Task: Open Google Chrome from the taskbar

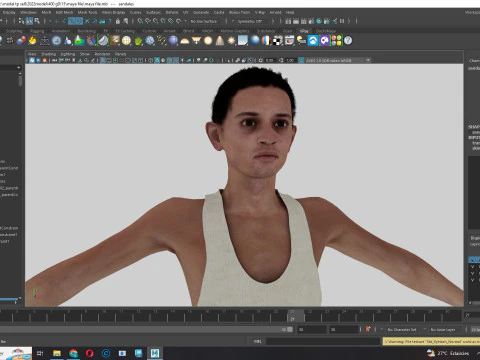Action: pos(74,353)
